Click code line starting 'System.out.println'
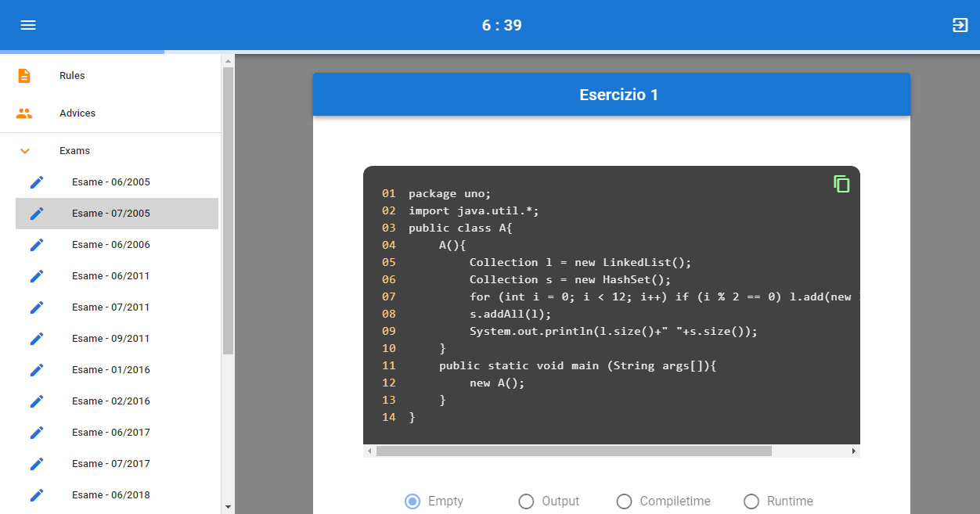Screen dimensions: 980x514 coord(614,331)
